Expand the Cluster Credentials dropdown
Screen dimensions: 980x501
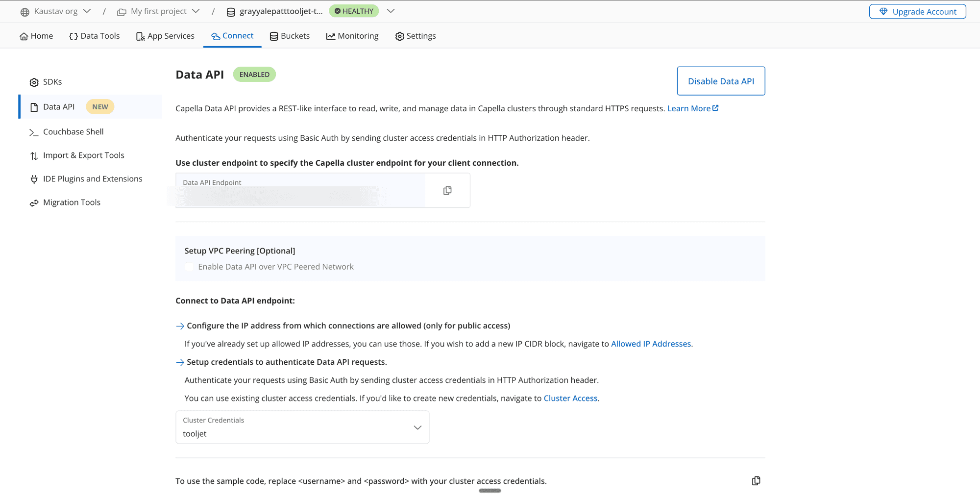coord(417,427)
